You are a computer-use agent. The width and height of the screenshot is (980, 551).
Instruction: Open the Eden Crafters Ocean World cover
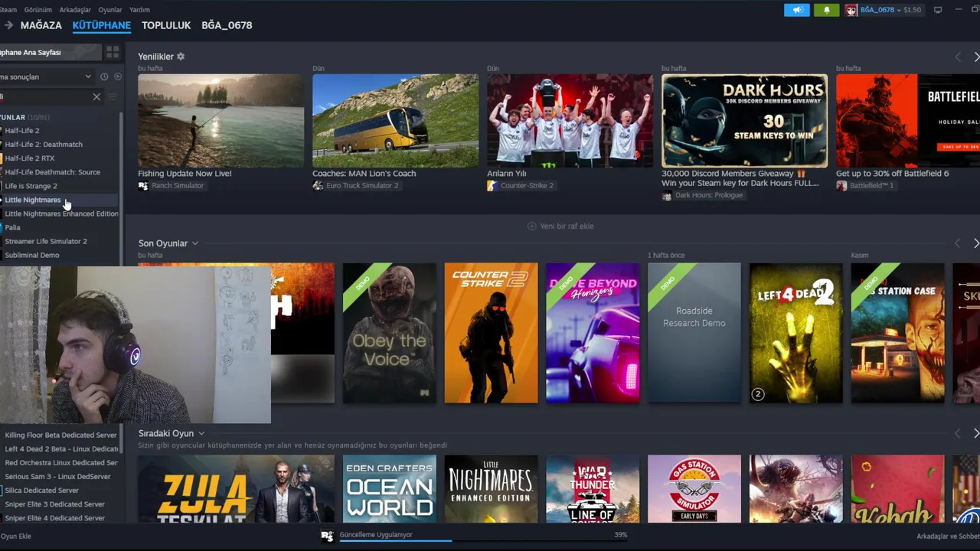pos(389,489)
